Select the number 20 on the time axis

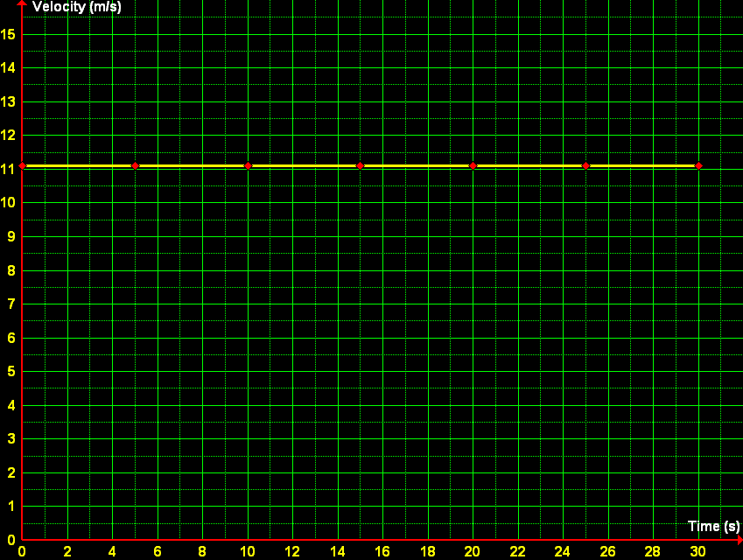click(473, 551)
